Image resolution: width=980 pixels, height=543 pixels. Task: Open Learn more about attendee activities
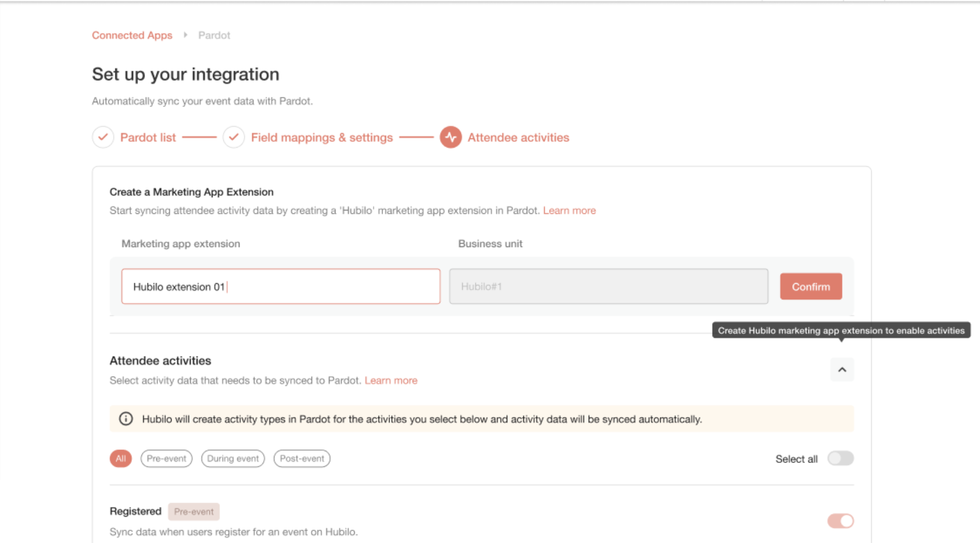click(x=391, y=380)
